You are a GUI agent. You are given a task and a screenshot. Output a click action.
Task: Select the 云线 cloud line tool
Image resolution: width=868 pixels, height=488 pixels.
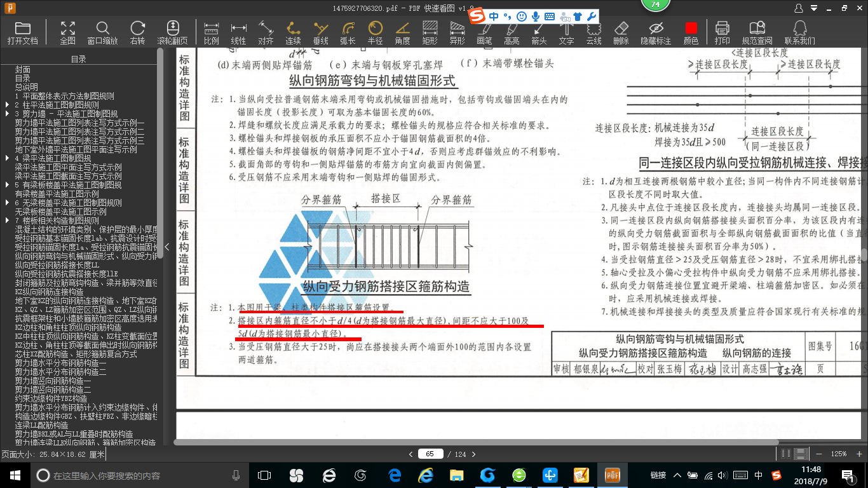593,32
